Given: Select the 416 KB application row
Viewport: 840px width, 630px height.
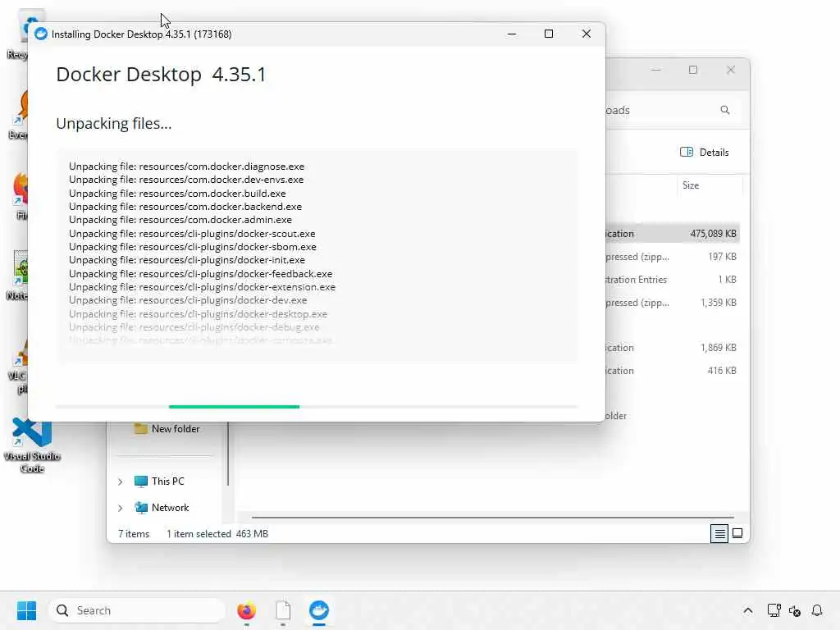Looking at the screenshot, I should click(x=673, y=371).
